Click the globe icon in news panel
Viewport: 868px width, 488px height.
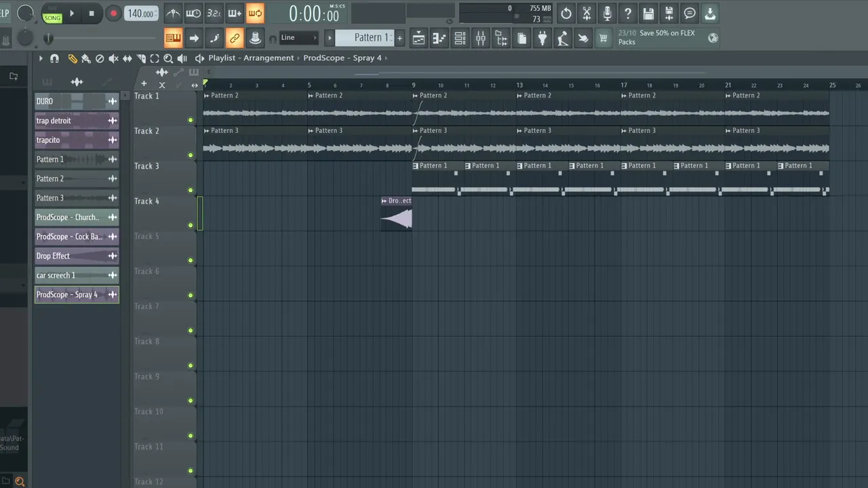coord(713,38)
